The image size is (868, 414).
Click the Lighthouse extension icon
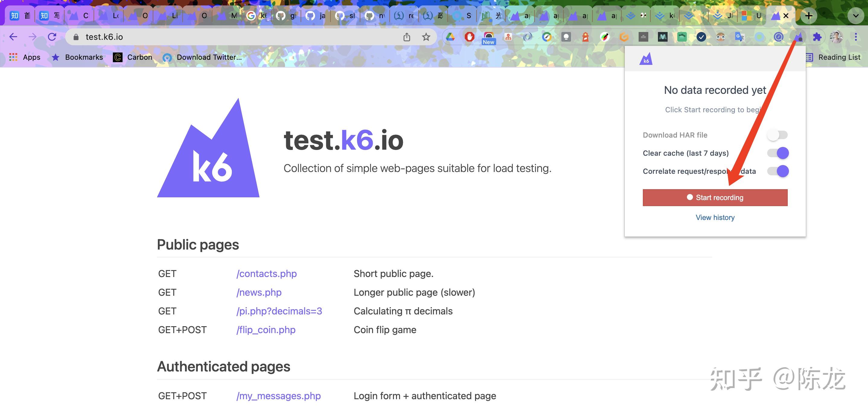585,37
